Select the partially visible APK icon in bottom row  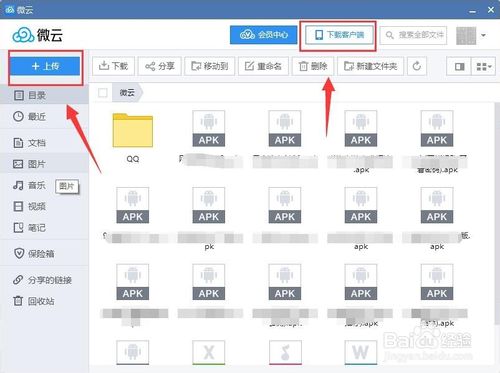click(x=133, y=352)
